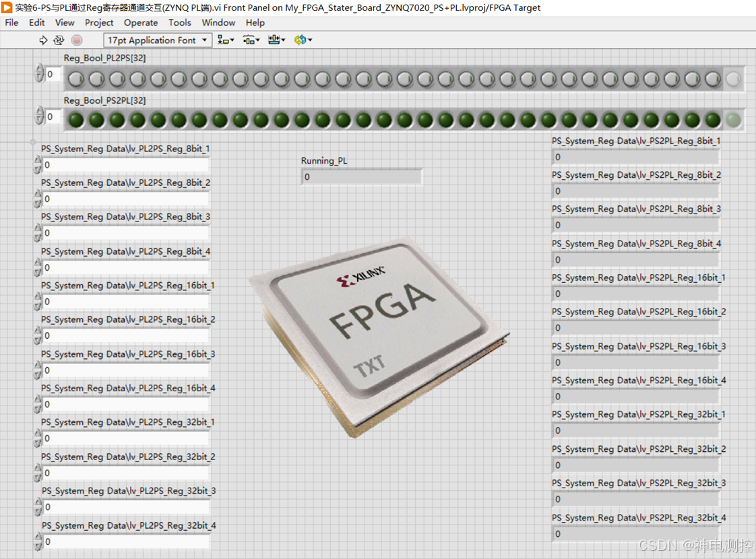The width and height of the screenshot is (756, 559).
Task: Click the Window menu item
Action: point(218,23)
